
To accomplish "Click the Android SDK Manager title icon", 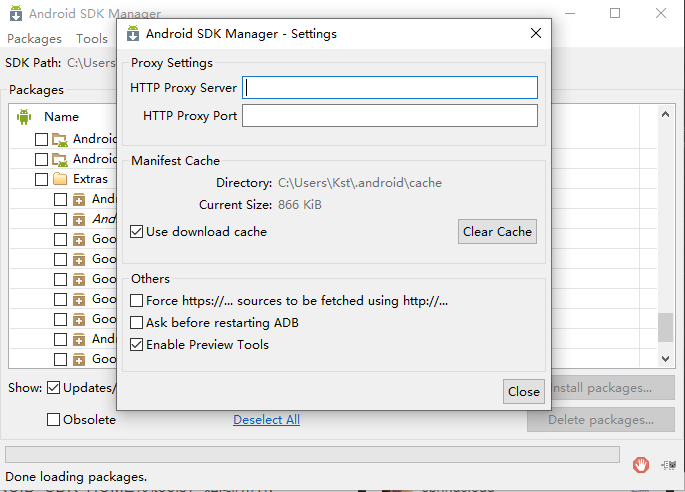I will click(x=16, y=14).
